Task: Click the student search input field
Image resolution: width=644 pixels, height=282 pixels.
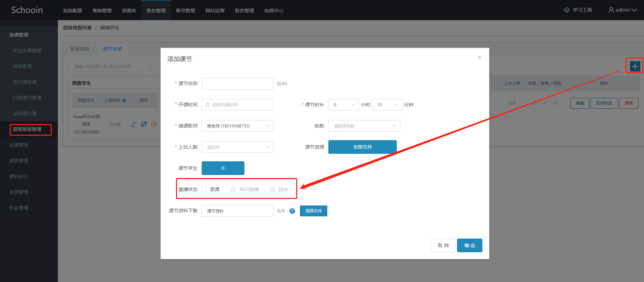Action: coord(110,66)
